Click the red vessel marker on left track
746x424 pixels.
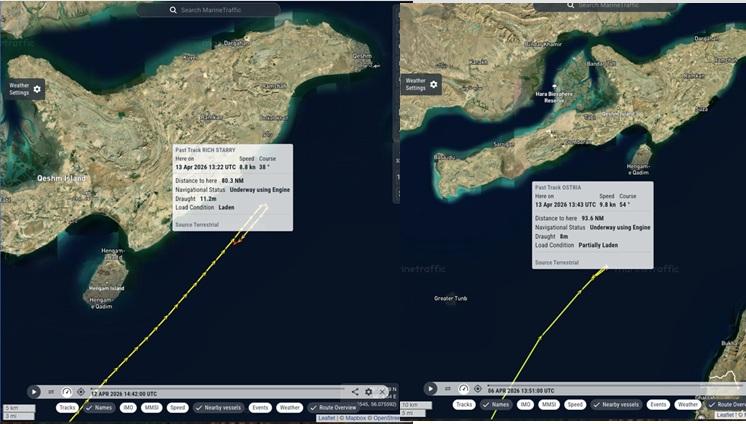[x=238, y=242]
